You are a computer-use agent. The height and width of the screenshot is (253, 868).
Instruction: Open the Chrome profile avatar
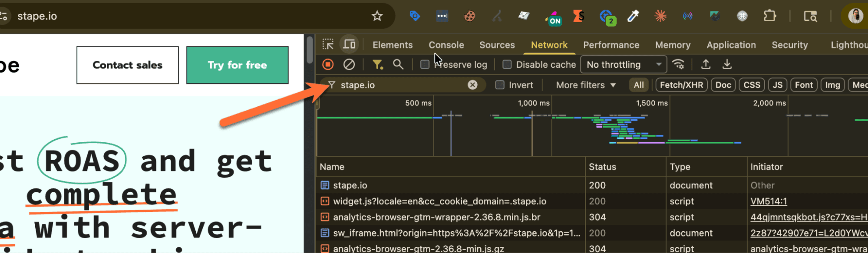[856, 16]
